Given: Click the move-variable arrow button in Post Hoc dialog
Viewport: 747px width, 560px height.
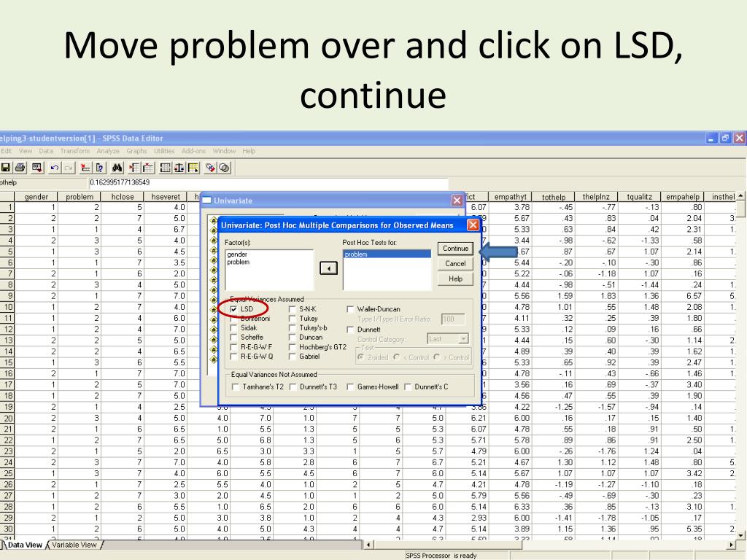Looking at the screenshot, I should (x=328, y=268).
